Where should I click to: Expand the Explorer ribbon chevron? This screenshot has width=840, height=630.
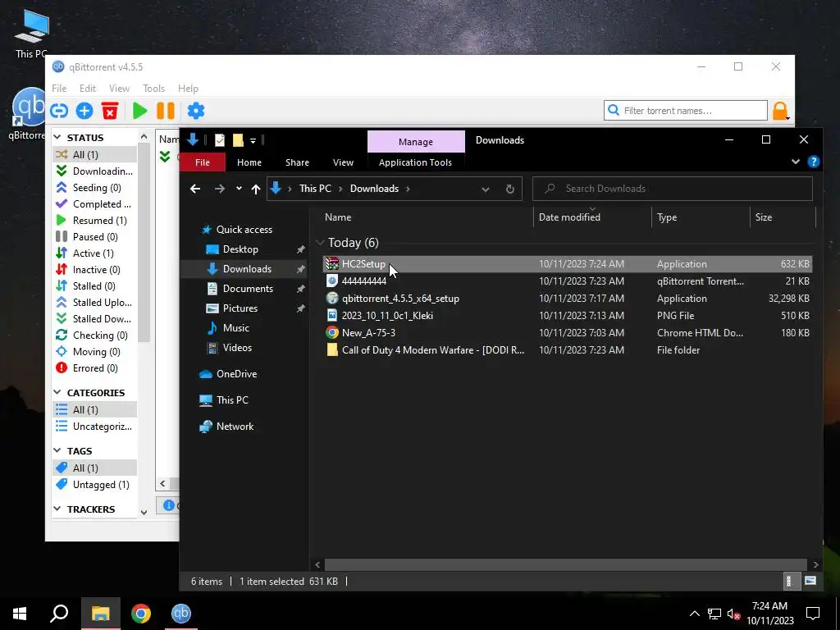(x=796, y=162)
